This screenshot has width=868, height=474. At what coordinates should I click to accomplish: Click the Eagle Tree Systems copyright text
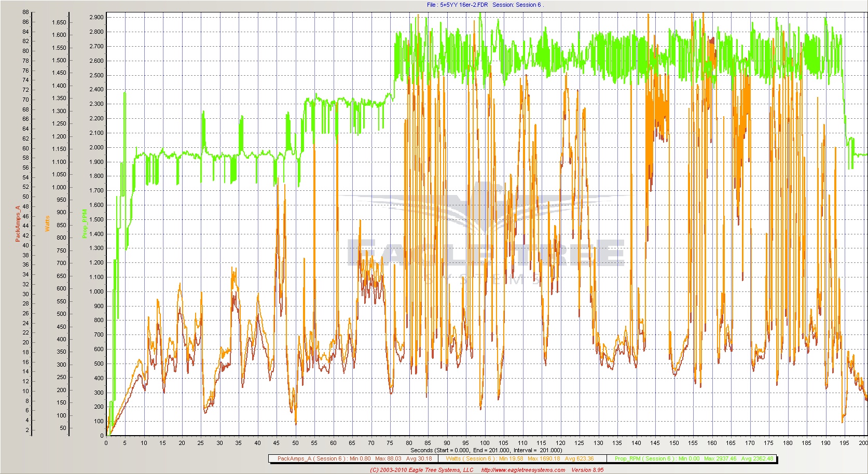(422, 470)
